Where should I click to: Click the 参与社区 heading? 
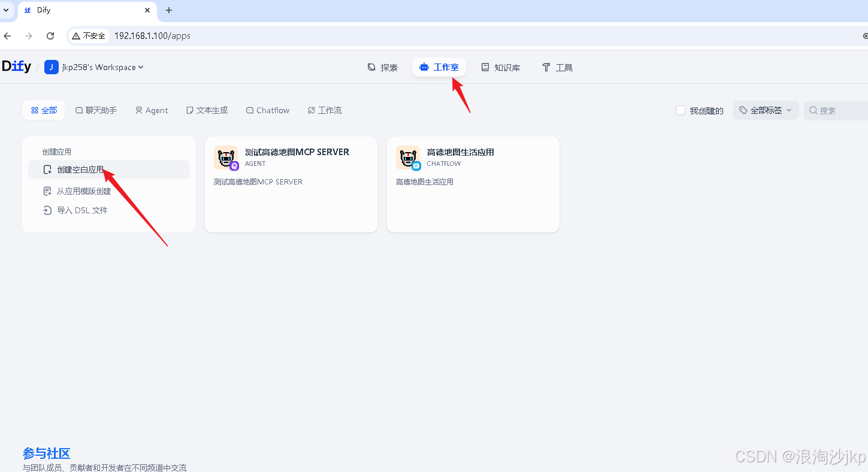click(x=47, y=453)
